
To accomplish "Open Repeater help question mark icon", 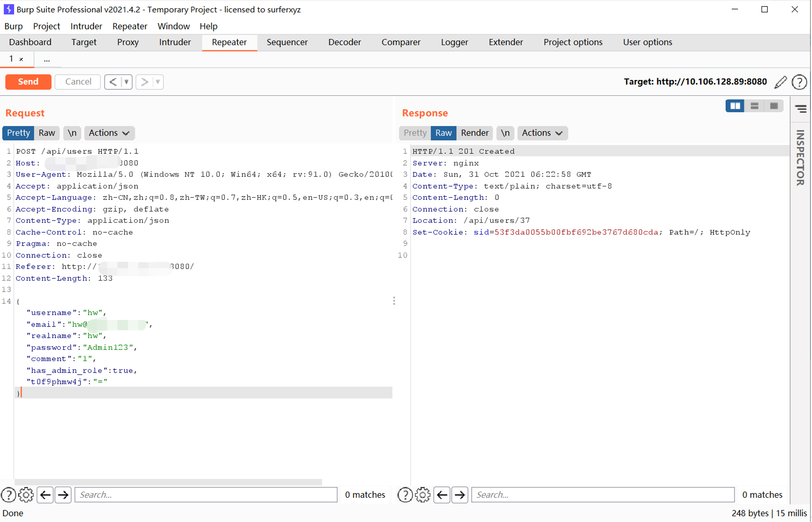I will pos(799,82).
